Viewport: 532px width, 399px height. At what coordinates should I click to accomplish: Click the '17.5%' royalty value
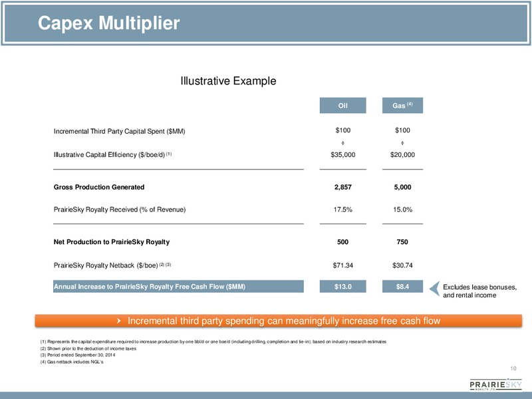(x=342, y=209)
